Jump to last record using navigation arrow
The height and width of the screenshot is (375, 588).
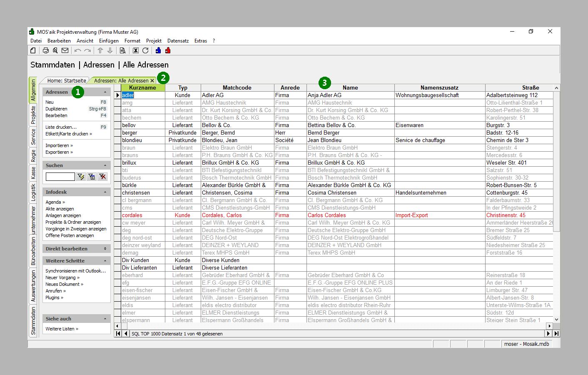click(556, 333)
